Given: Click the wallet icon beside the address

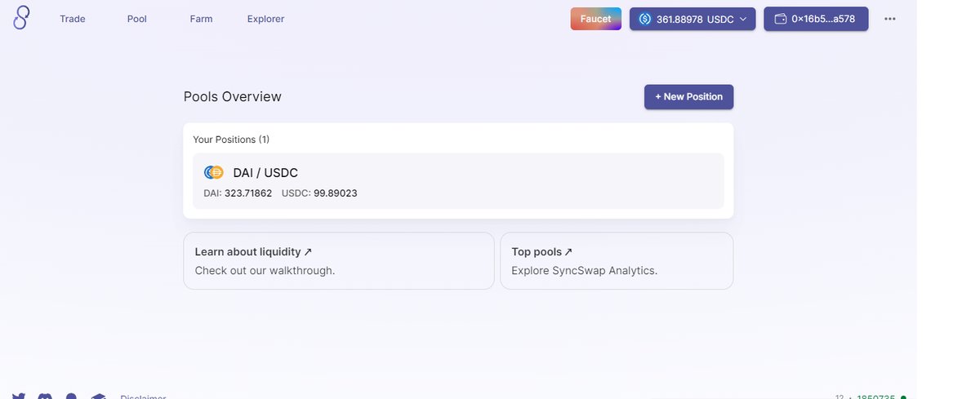Looking at the screenshot, I should [780, 19].
